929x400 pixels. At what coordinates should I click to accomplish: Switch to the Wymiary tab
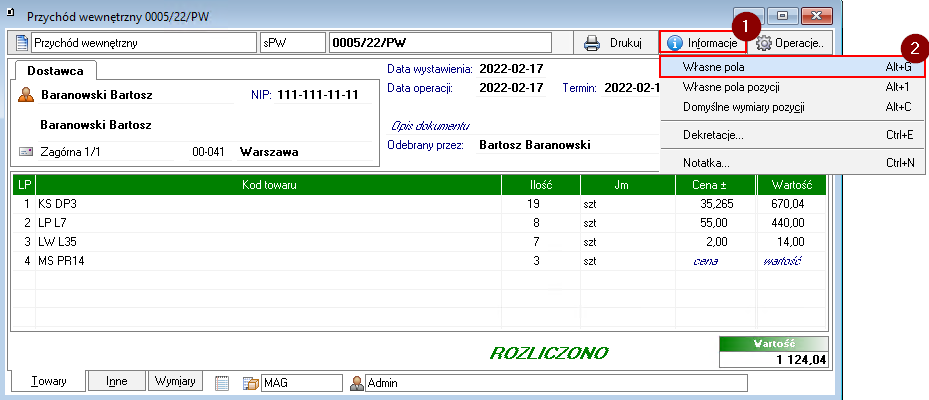pyautogui.click(x=176, y=381)
